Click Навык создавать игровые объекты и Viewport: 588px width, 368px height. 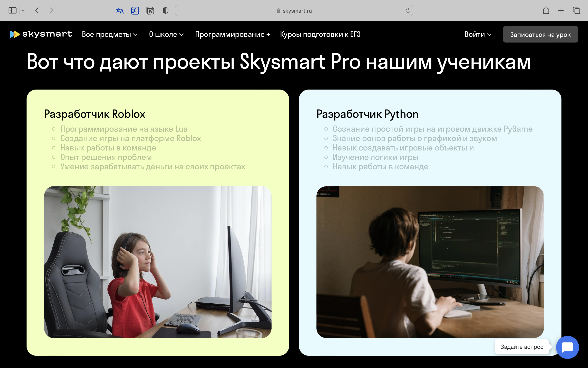pyautogui.click(x=403, y=148)
